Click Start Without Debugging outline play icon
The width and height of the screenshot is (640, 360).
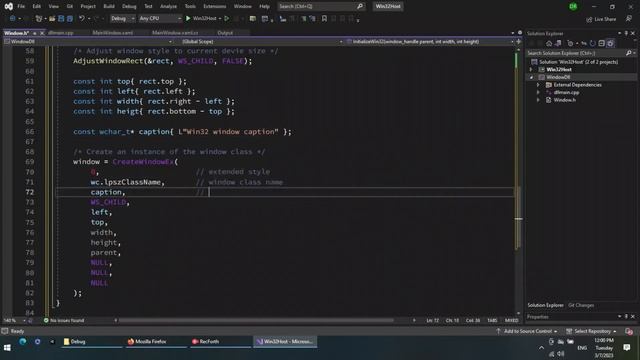(x=227, y=18)
